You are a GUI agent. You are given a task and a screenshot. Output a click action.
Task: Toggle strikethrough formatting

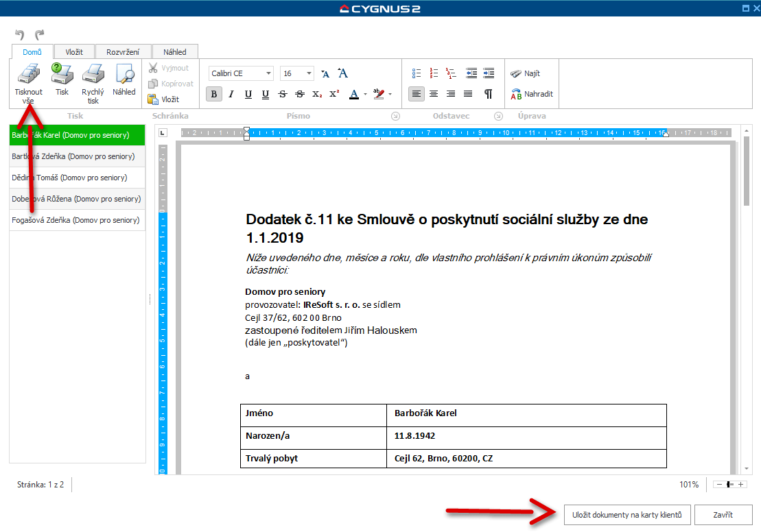283,94
